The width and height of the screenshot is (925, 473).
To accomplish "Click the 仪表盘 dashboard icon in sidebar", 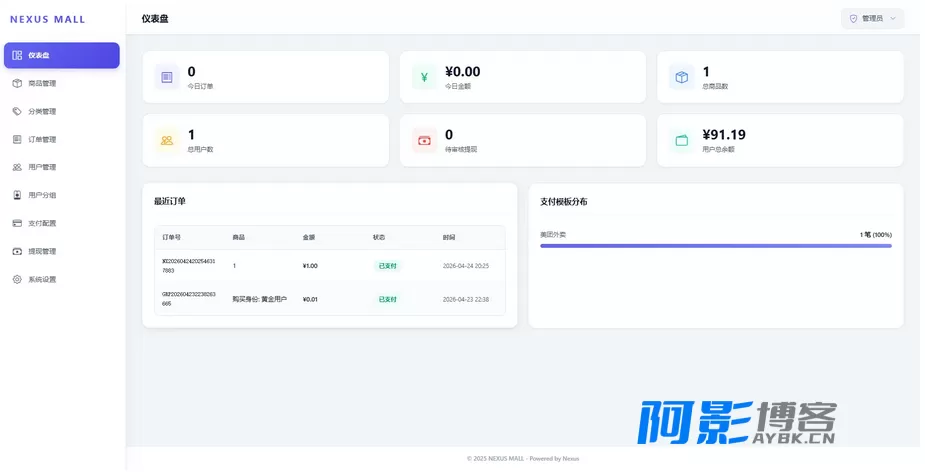I will coord(17,55).
